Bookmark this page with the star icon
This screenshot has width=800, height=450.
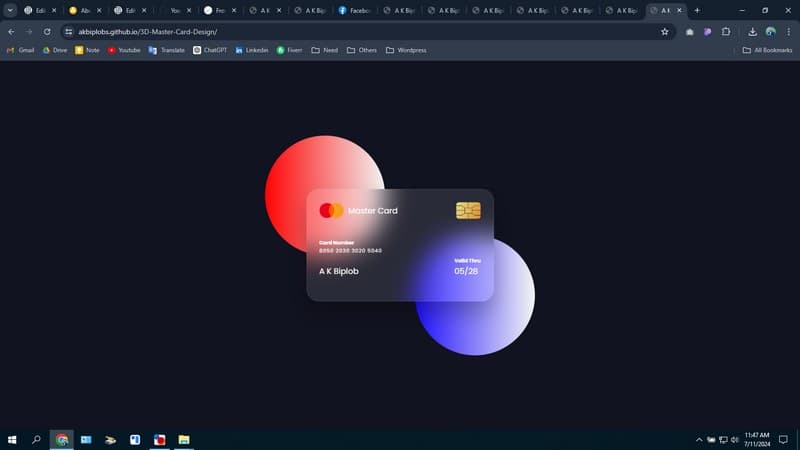coord(664,32)
